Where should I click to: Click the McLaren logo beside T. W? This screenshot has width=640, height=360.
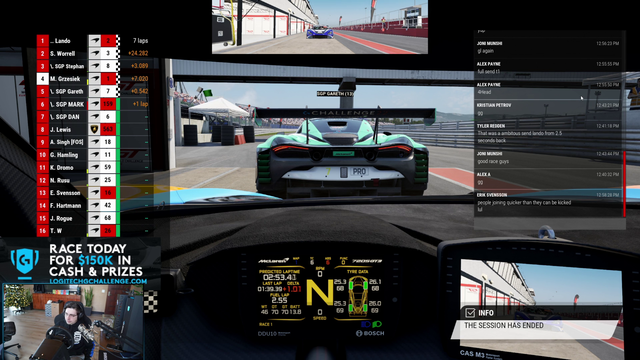tap(95, 231)
